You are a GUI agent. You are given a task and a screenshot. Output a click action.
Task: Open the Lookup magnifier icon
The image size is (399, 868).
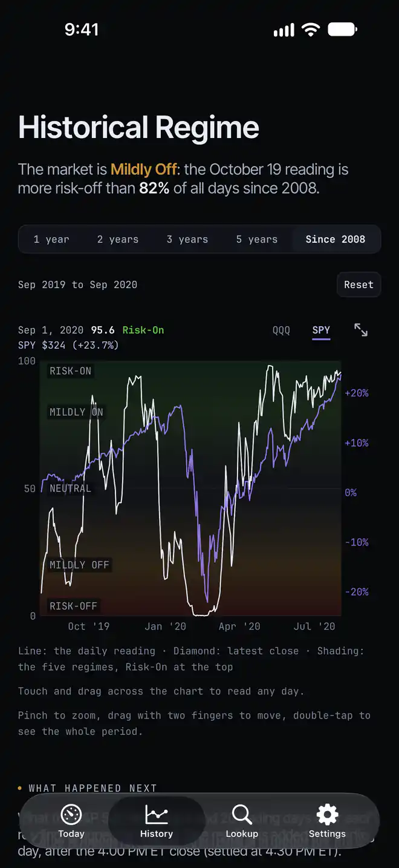(242, 815)
